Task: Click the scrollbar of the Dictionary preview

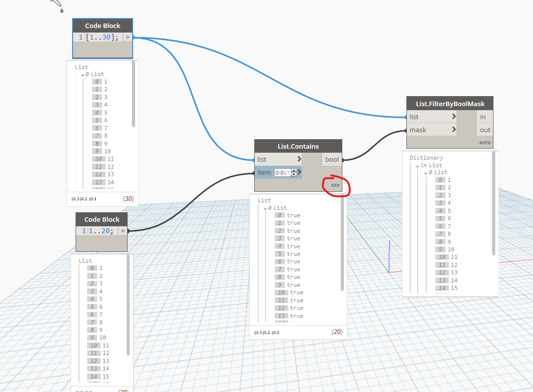Action: (x=493, y=203)
